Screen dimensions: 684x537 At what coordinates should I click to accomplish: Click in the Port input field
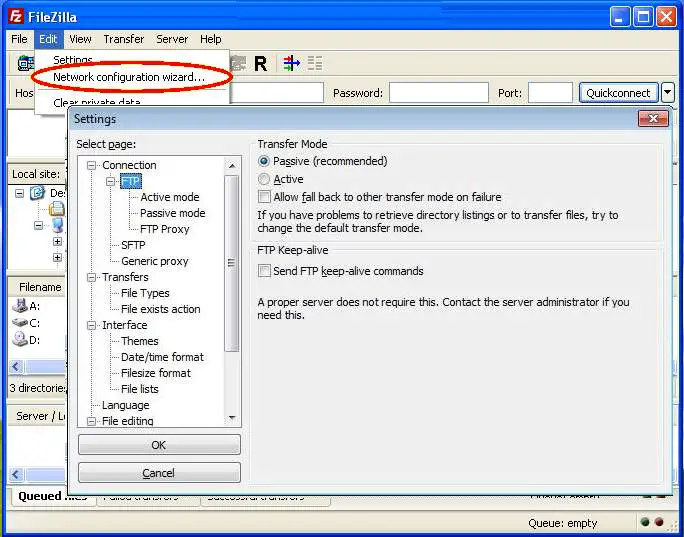click(x=550, y=92)
